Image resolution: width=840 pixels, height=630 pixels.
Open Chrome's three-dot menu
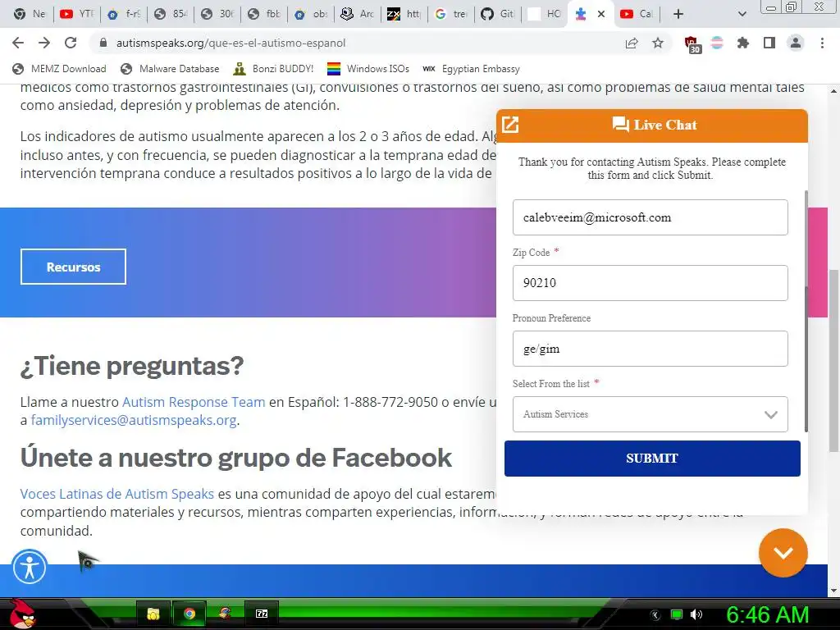[822, 43]
